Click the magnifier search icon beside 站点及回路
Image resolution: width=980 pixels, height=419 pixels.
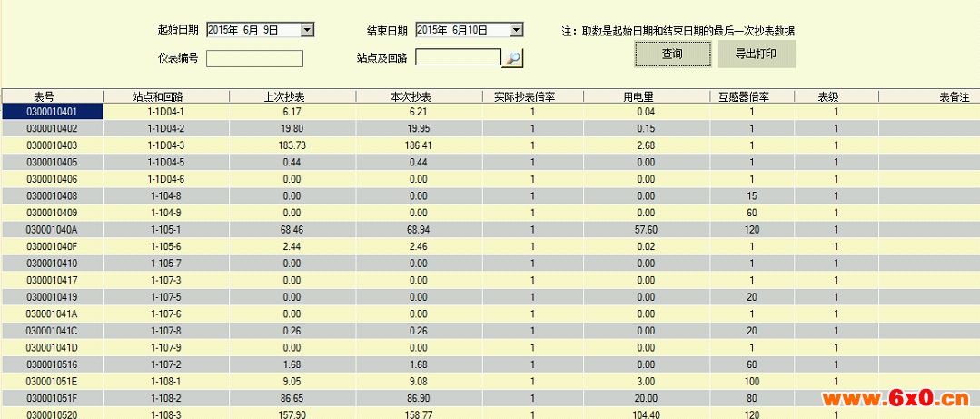(x=513, y=58)
